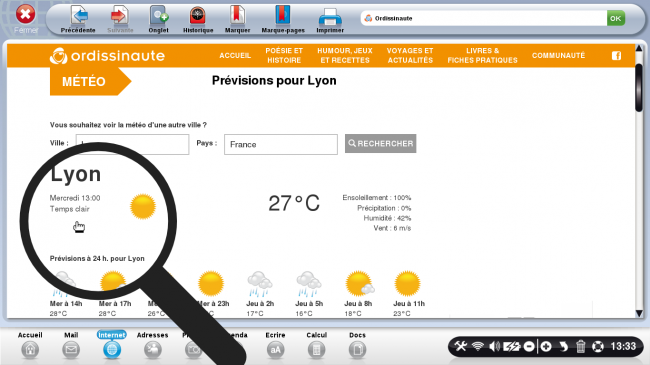650x365 pixels.
Task: Click the RECHERCHER search button
Action: click(x=381, y=144)
